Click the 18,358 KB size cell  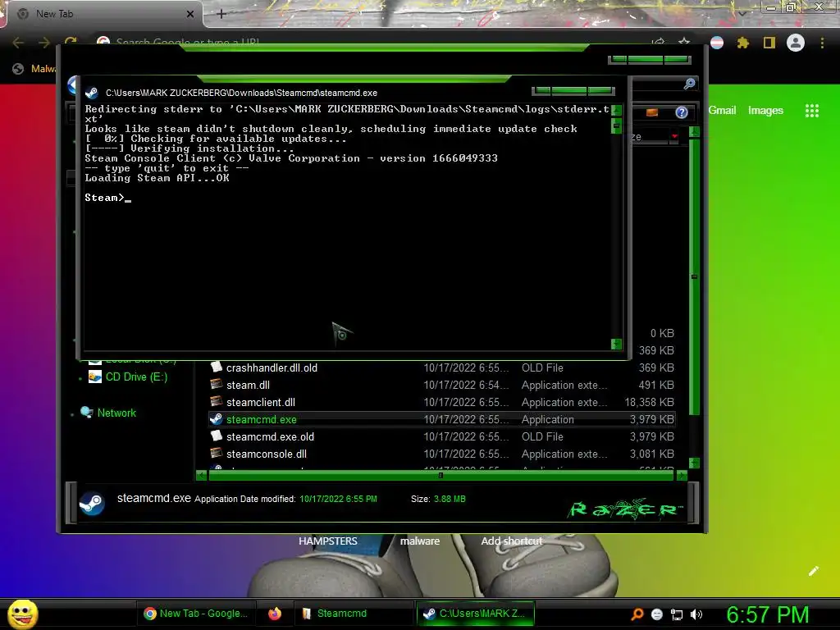pyautogui.click(x=649, y=402)
